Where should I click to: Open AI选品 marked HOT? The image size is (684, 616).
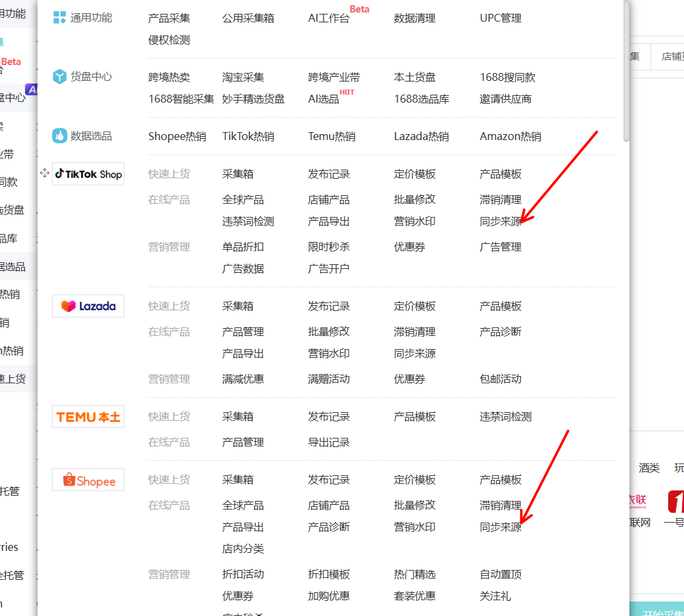[324, 99]
